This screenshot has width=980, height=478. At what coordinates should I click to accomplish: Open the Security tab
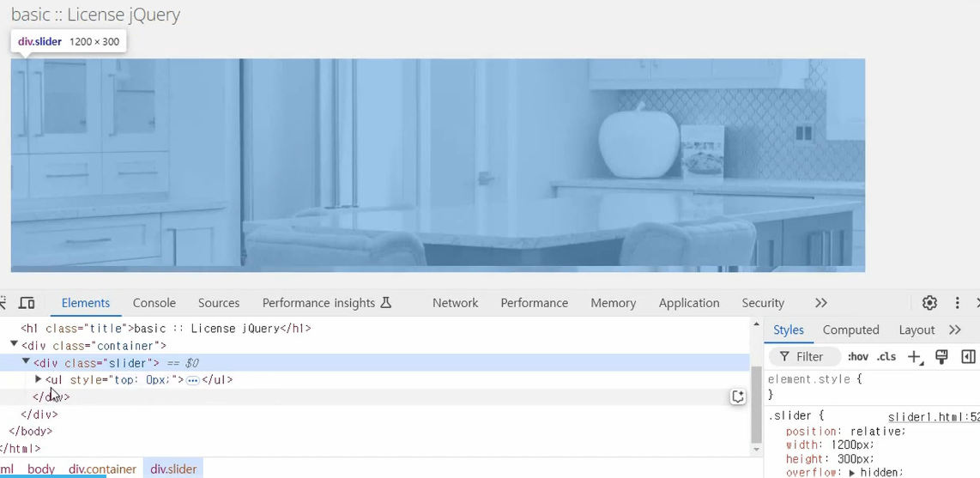tap(763, 303)
